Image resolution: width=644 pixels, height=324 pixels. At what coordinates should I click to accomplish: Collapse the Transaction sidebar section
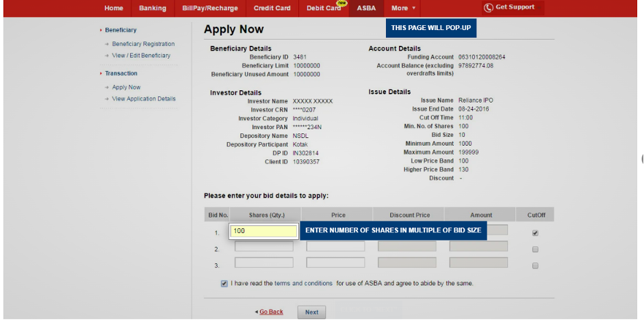pyautogui.click(x=120, y=73)
